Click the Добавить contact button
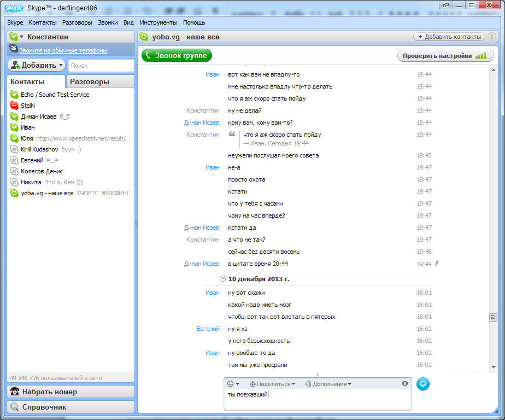Screen dimensions: 505x420 tap(36, 66)
